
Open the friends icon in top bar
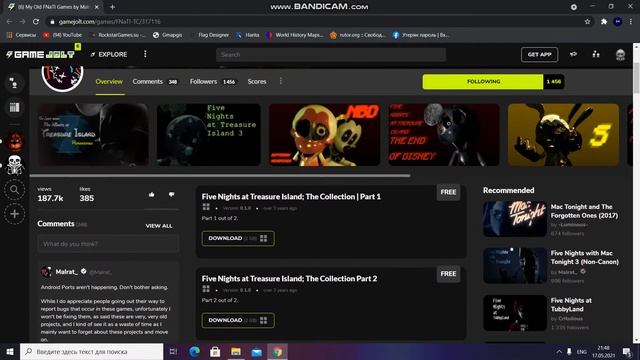[596, 54]
